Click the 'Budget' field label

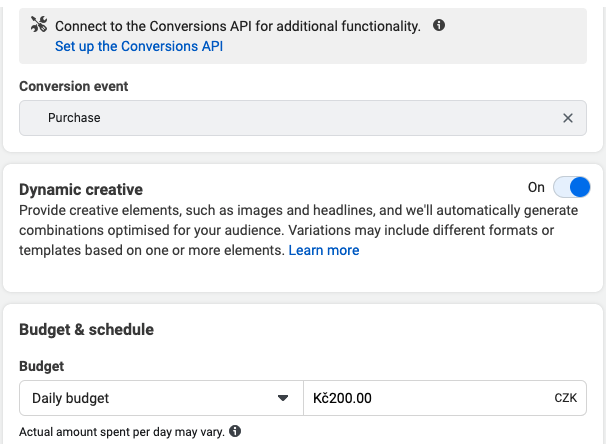[x=41, y=367]
